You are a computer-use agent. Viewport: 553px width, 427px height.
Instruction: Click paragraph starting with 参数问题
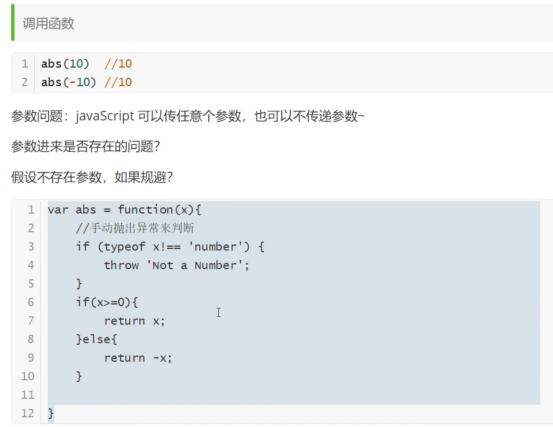pos(188,116)
